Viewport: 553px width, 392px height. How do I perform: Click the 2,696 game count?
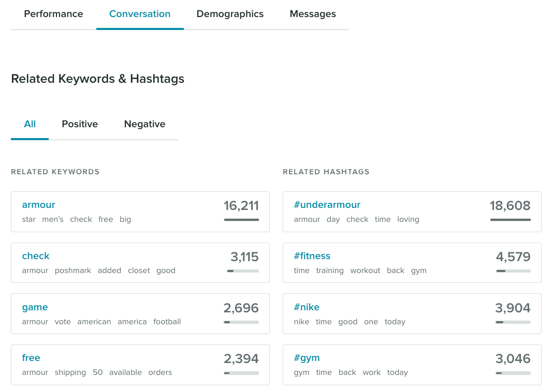(x=241, y=308)
